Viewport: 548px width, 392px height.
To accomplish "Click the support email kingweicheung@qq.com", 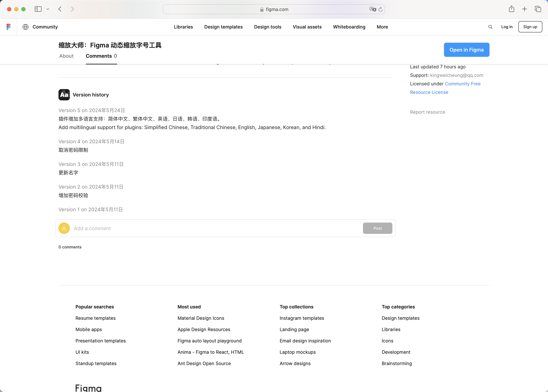I will point(457,75).
